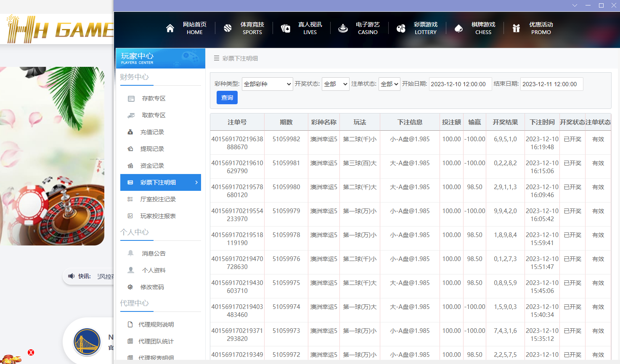Select 彩票下注明细 sidebar item
The height and width of the screenshot is (364, 620).
pos(161,182)
